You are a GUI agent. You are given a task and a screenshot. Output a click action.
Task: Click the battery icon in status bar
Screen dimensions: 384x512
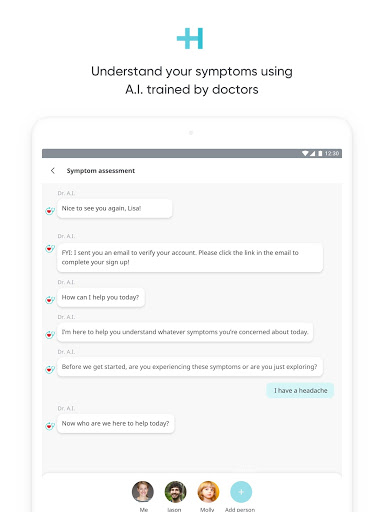coord(320,153)
